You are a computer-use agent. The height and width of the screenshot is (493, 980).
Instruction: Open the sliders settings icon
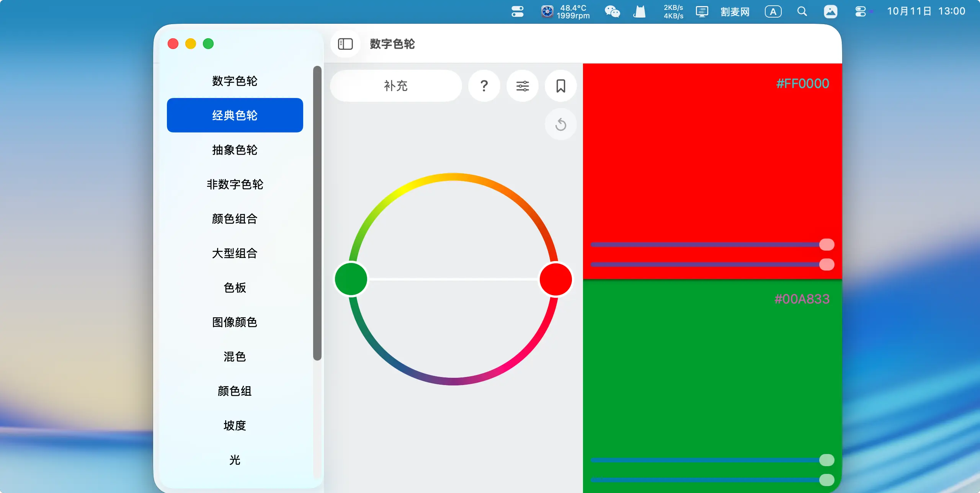click(522, 86)
